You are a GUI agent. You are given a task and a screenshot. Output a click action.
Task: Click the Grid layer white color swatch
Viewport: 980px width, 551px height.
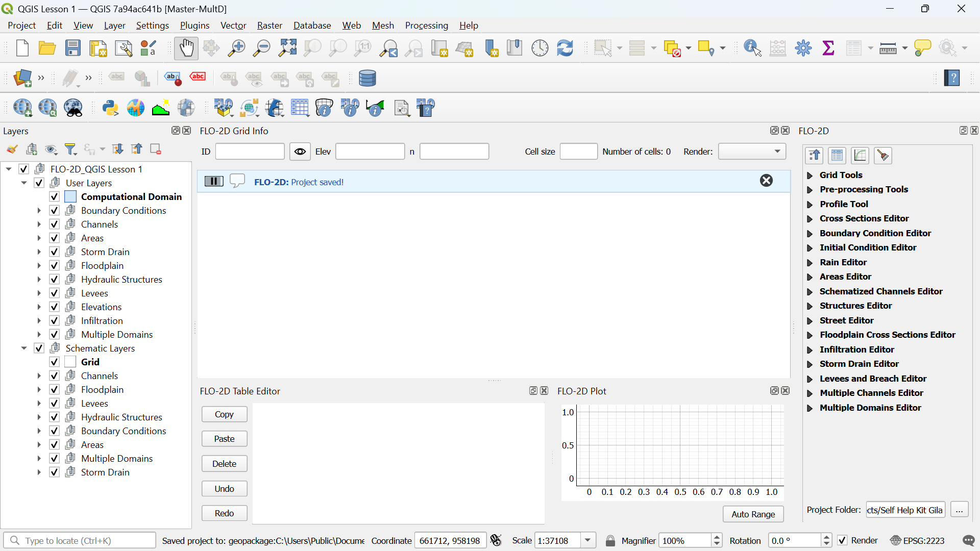click(x=70, y=362)
